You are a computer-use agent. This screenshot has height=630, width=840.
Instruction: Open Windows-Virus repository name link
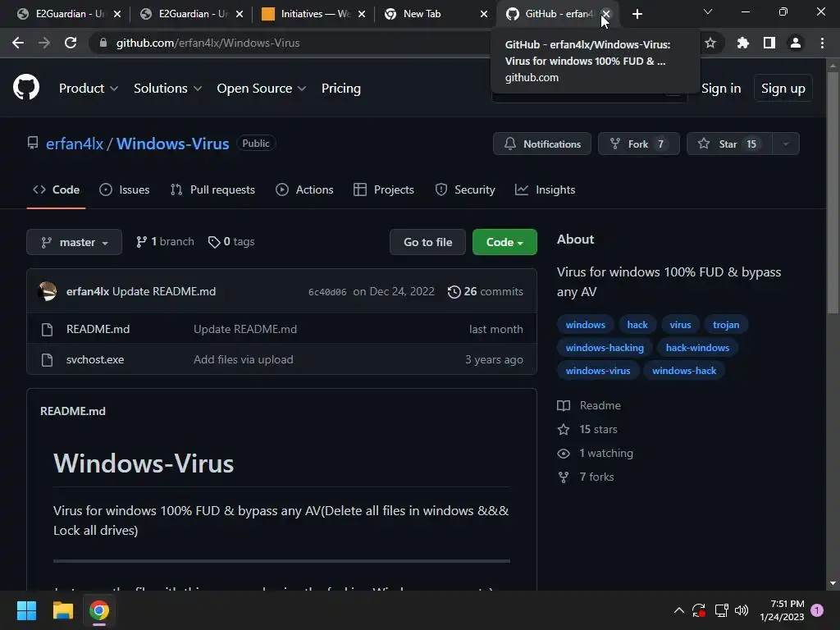pos(172,144)
